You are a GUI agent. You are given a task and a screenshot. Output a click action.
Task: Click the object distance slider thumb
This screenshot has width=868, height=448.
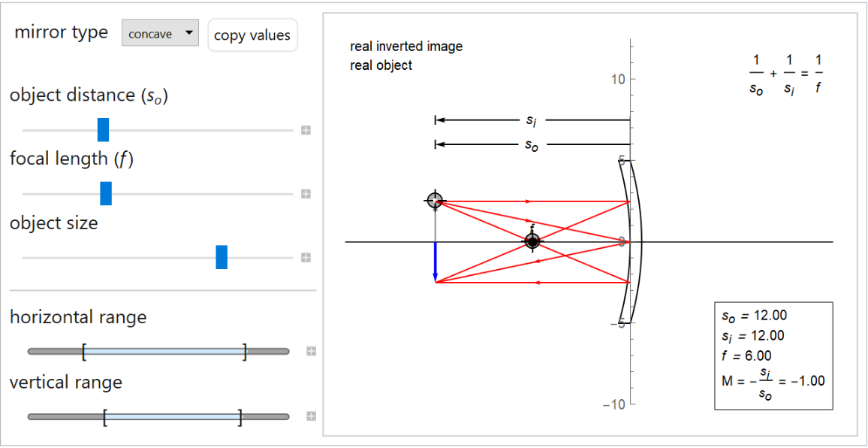pos(104,129)
